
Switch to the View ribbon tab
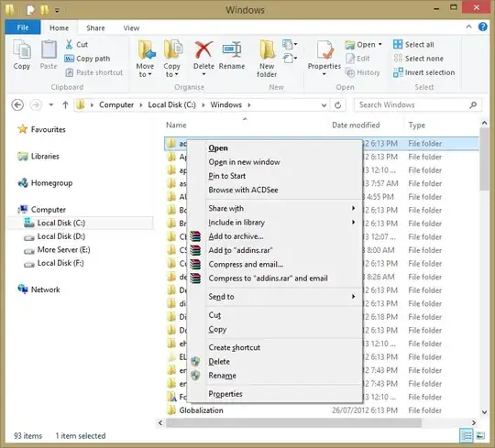coord(131,28)
